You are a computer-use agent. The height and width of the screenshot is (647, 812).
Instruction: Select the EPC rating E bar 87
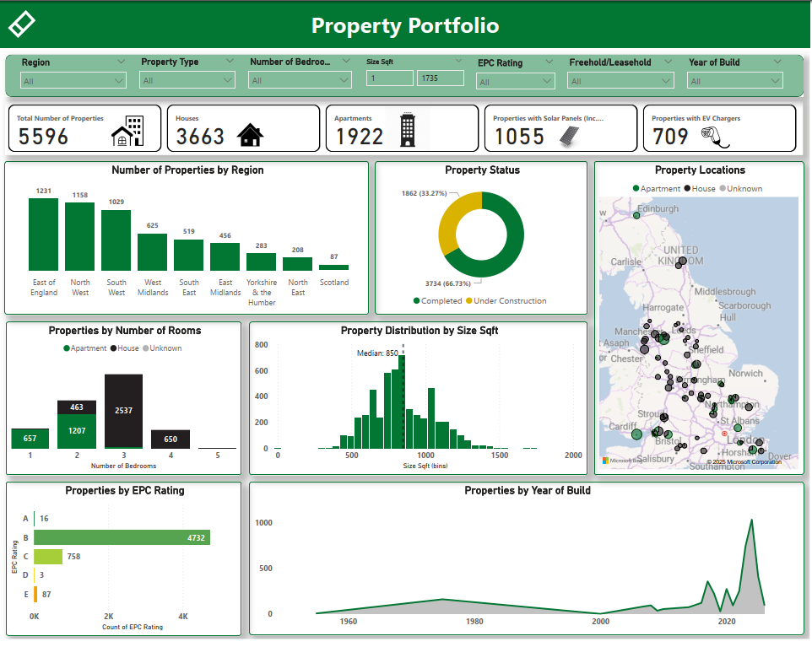pos(35,594)
